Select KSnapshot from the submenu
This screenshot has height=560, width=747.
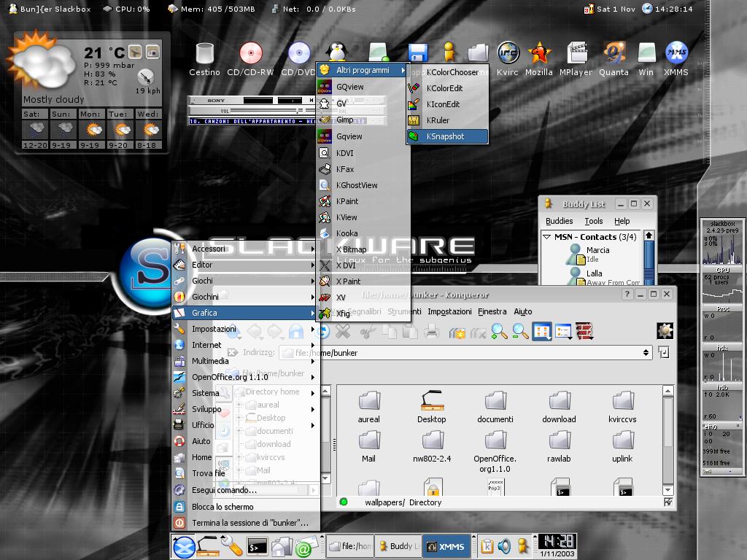pos(448,136)
